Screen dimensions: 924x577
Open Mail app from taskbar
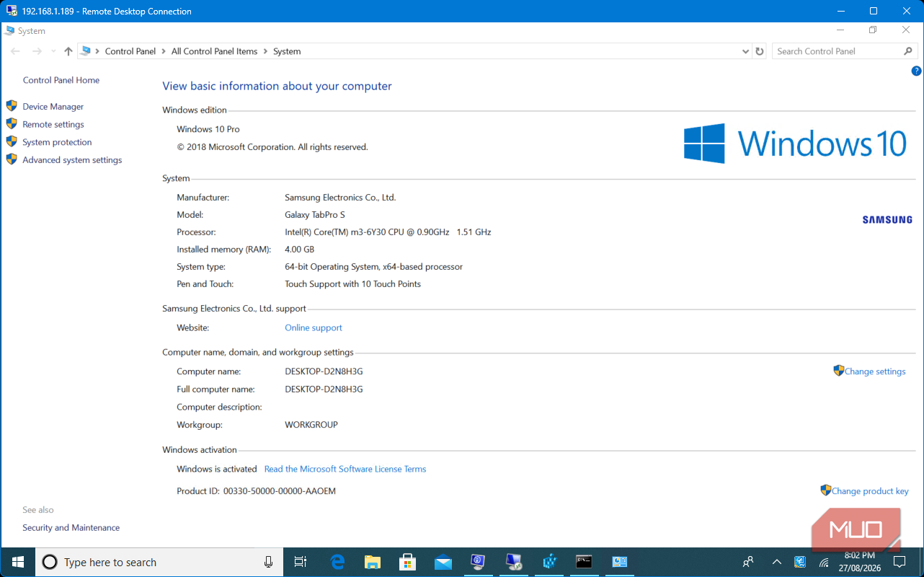pos(443,562)
